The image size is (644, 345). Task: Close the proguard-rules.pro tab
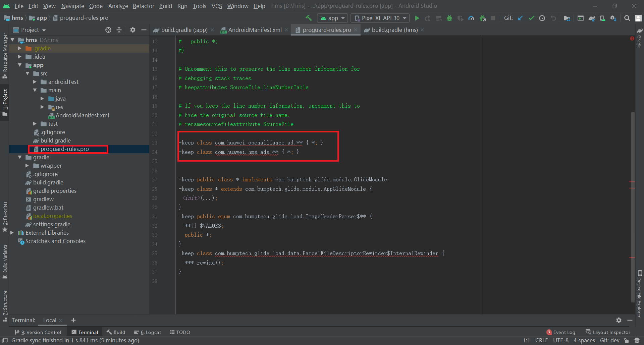tap(356, 30)
